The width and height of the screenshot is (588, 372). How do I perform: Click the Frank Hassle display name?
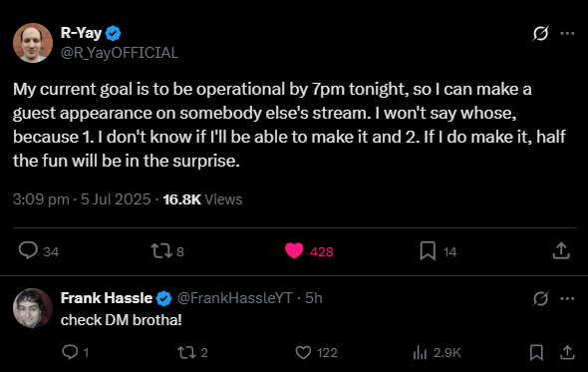(x=107, y=298)
